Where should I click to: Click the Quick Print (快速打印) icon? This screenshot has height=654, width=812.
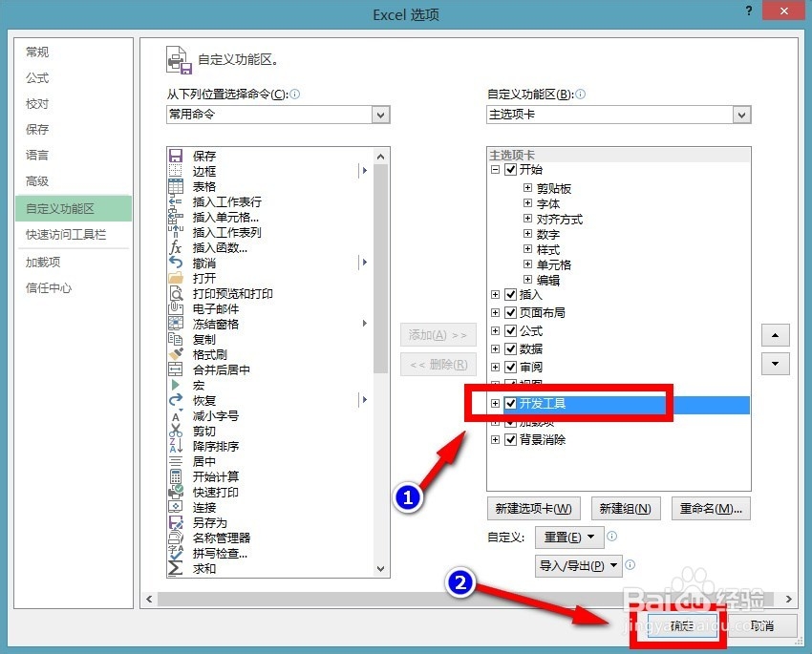click(176, 492)
